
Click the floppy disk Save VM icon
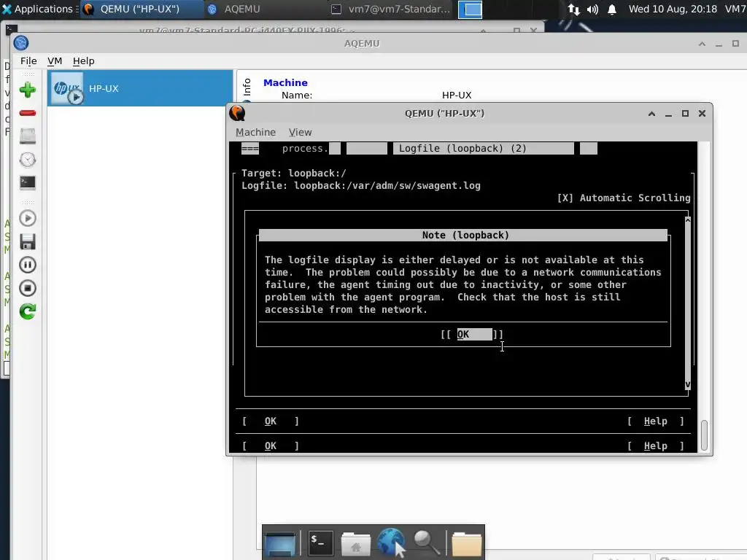pos(28,242)
